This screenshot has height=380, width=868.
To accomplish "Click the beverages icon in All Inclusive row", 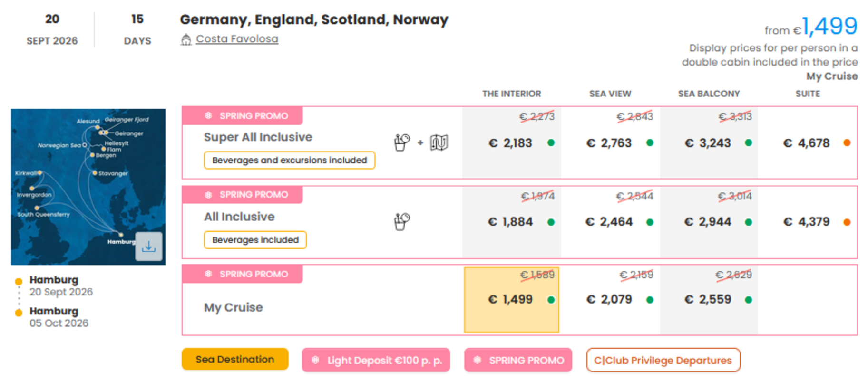I will tap(402, 221).
